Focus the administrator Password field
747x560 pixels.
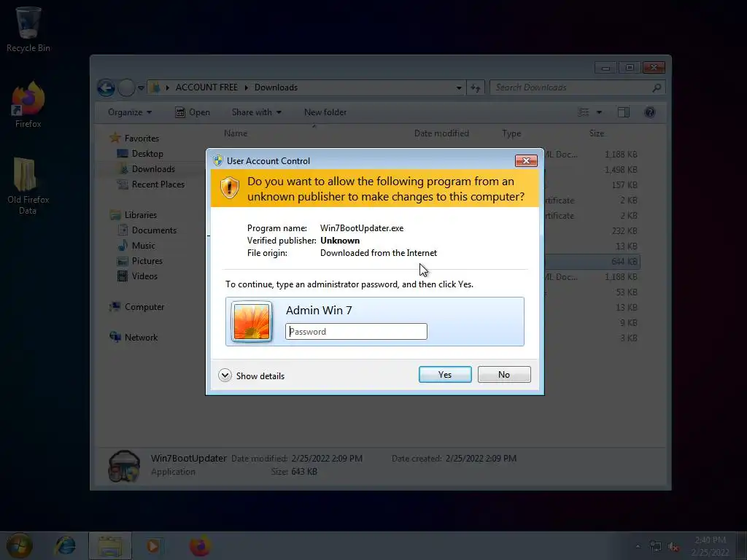point(356,332)
